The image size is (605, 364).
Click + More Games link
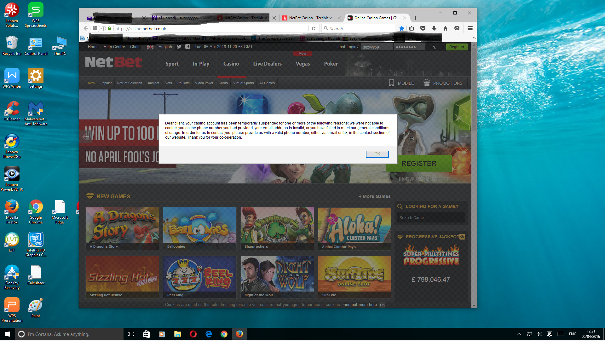tap(374, 196)
